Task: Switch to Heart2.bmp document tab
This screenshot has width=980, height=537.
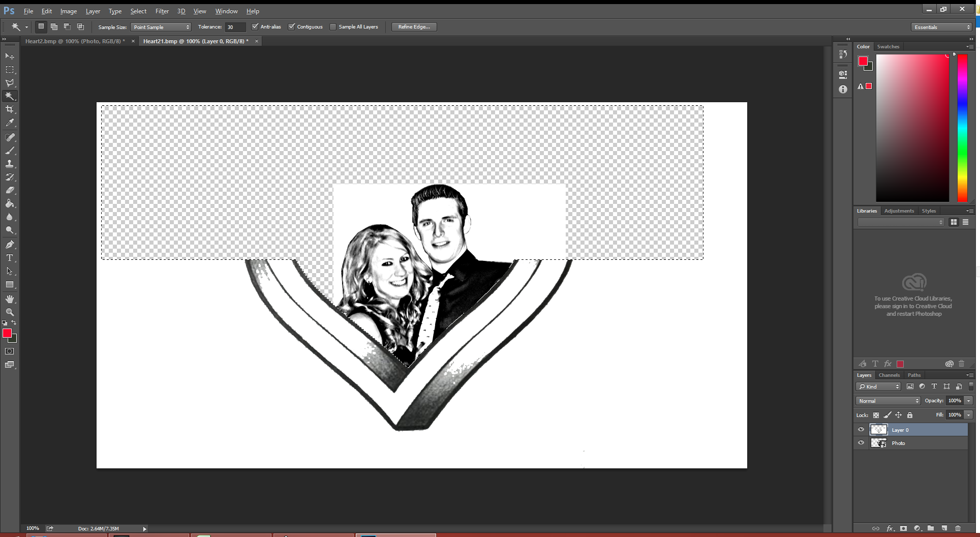Action: (x=75, y=41)
